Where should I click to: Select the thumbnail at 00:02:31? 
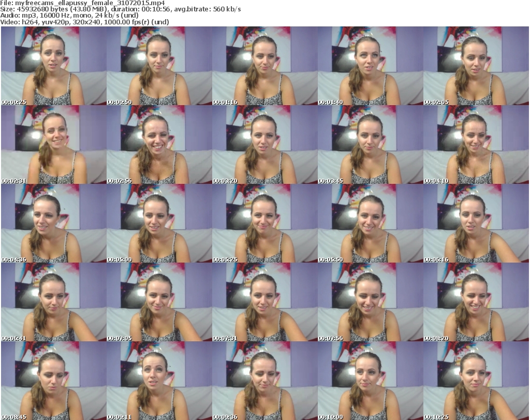(x=54, y=144)
